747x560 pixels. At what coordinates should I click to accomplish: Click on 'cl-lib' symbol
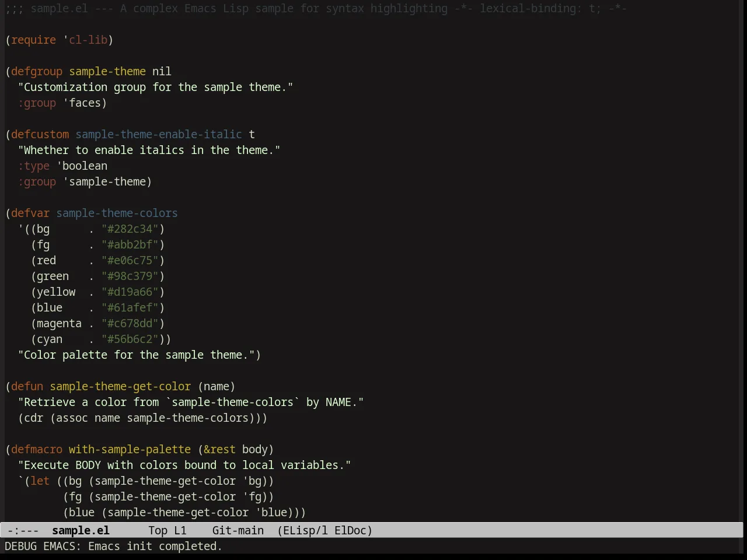[88, 40]
